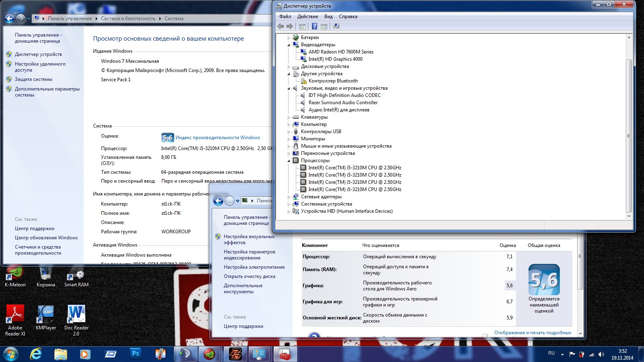Launch Photoshop from the taskbar
Image resolution: width=644 pixels, height=362 pixels.
136,354
